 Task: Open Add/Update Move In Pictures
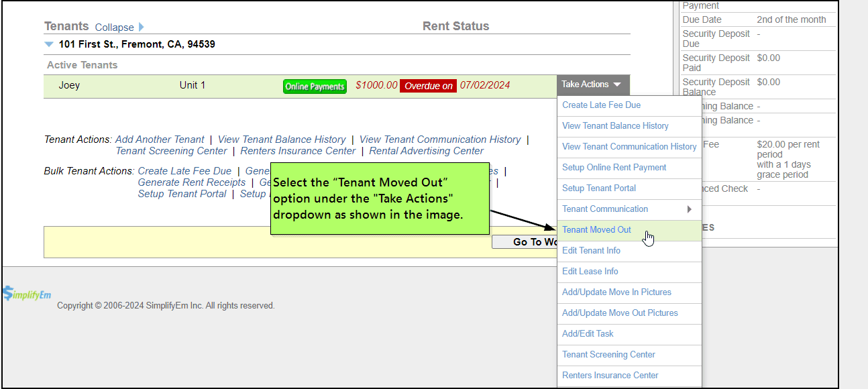pos(616,292)
